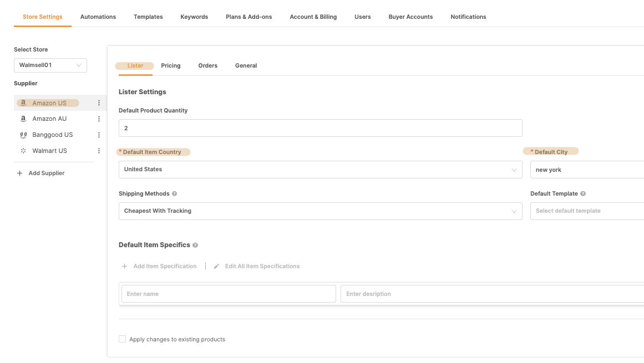Click Add Supplier
This screenshot has height=363, width=644.
47,173
